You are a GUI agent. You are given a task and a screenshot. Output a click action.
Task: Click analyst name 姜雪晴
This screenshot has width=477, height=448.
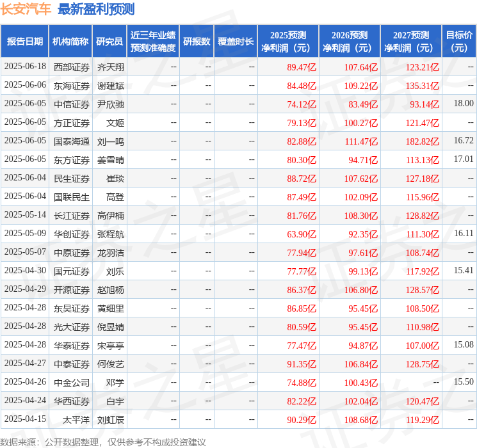point(110,160)
